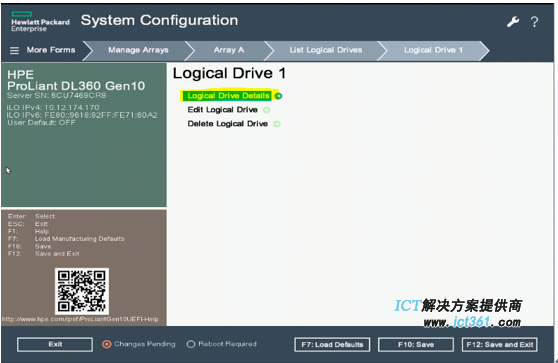Click iLO IPv4: 10.12.174.170 text
The image size is (558, 363).
click(x=53, y=107)
